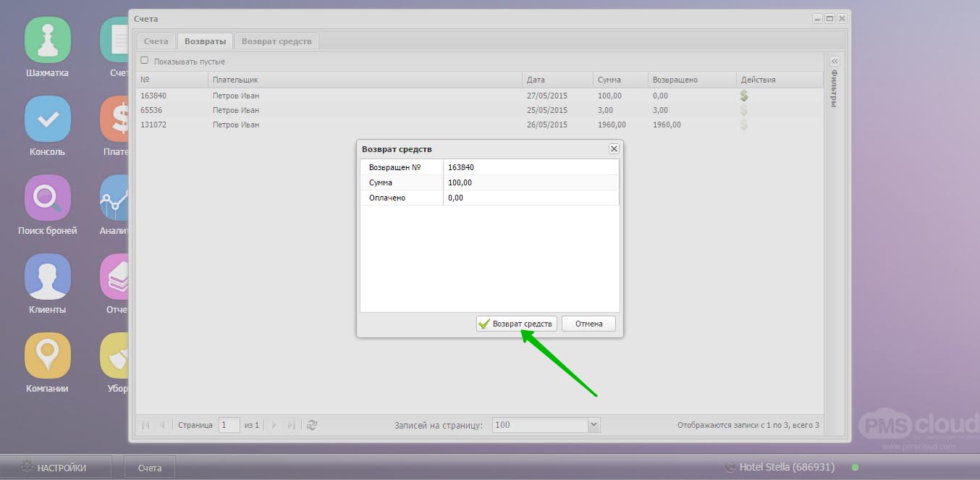Screen dimensions: 980x480
Task: Click the Страница number input field
Action: [x=229, y=425]
